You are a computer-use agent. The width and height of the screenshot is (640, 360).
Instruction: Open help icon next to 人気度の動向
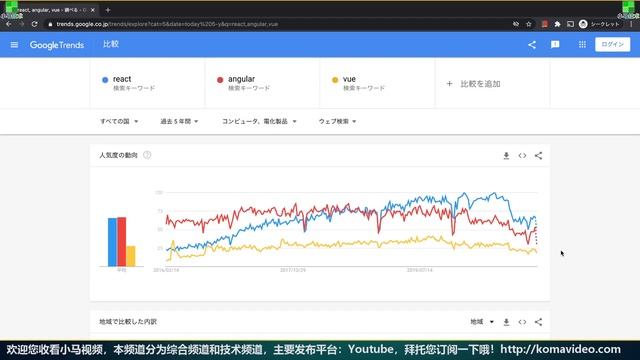[x=147, y=155]
